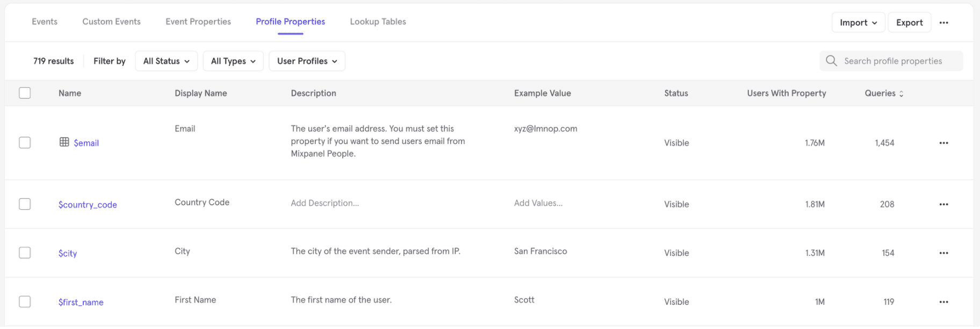The height and width of the screenshot is (329, 980).
Task: Open the $country_code property link
Action: (88, 205)
